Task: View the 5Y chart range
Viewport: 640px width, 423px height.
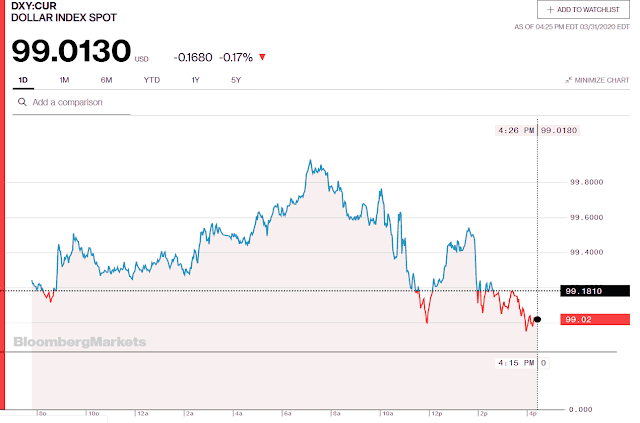Action: point(236,80)
